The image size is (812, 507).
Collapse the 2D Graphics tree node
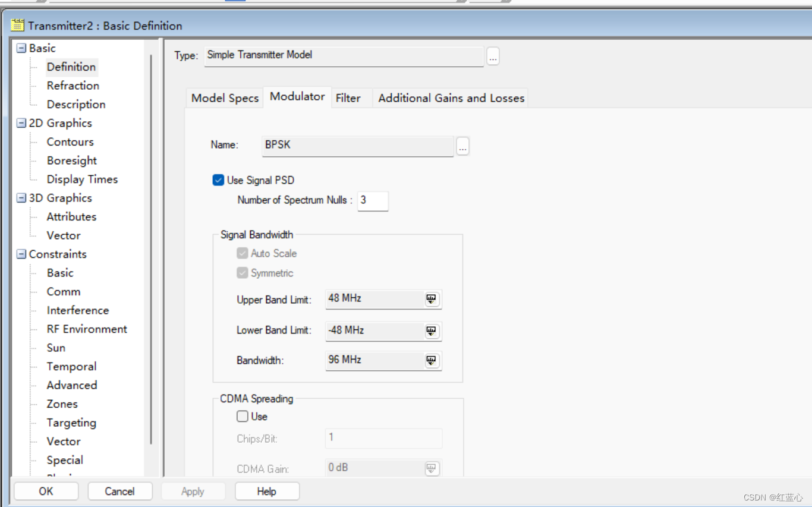21,123
